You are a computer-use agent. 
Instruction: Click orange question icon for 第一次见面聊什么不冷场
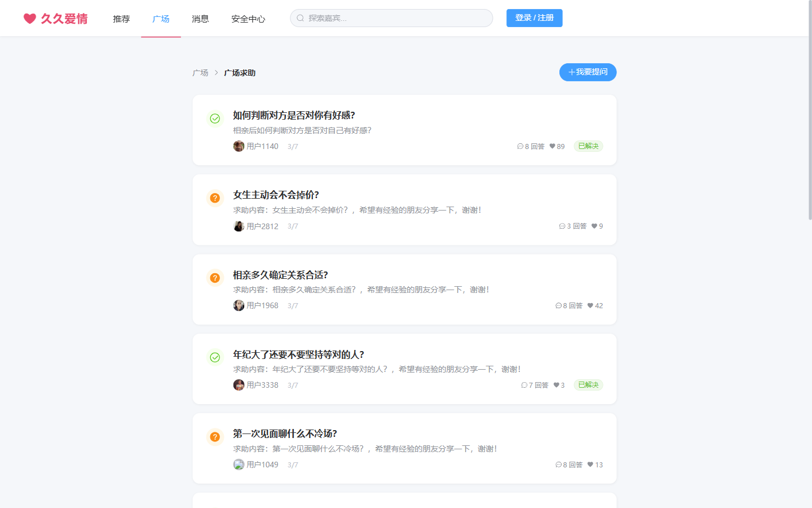(x=215, y=437)
